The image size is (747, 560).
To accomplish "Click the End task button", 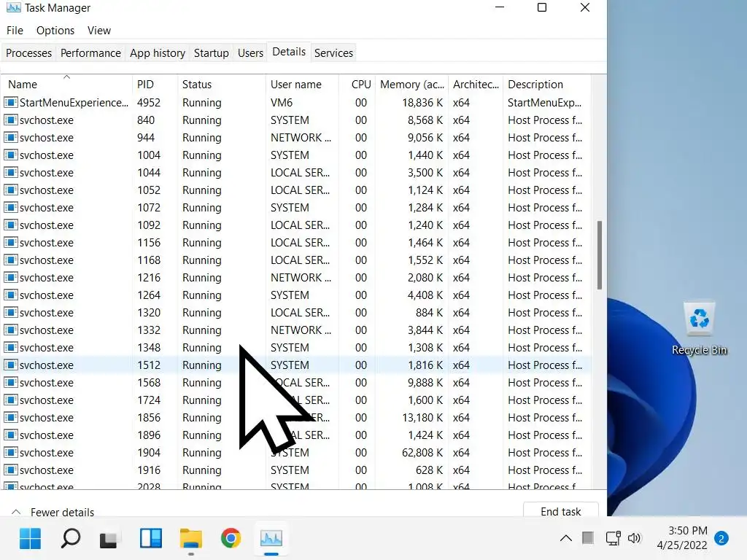I will (x=561, y=511).
